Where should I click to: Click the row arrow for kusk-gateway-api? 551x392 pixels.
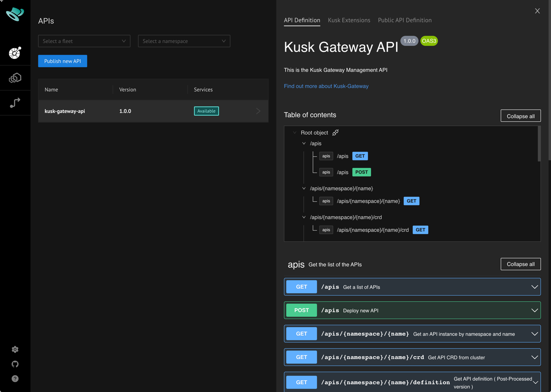(x=258, y=111)
